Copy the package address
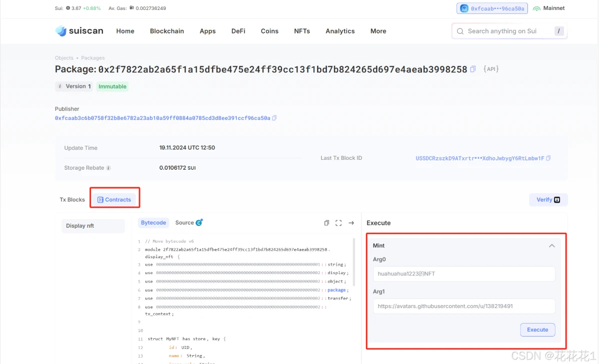 [473, 69]
